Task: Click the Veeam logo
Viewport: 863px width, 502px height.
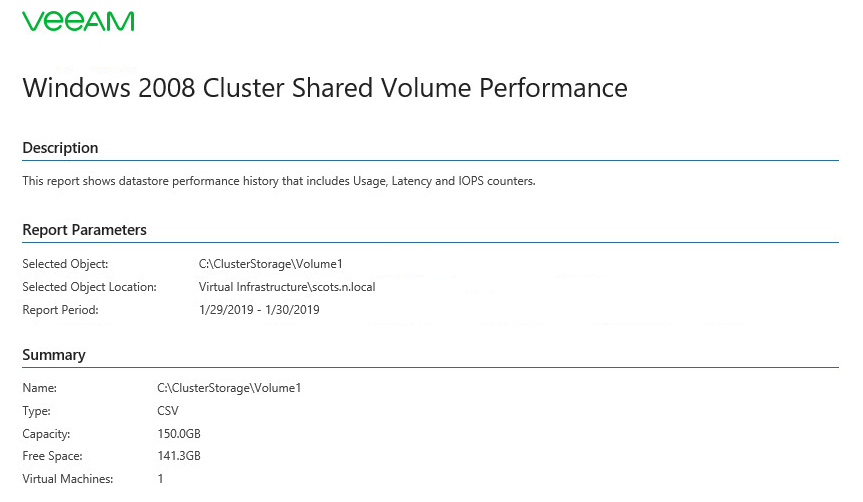Action: pos(78,21)
